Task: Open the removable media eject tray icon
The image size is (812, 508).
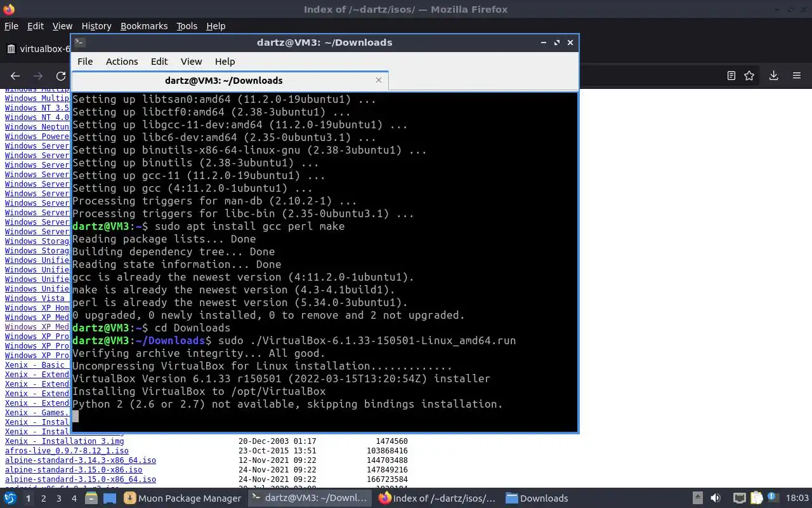Action: pyautogui.click(x=697, y=498)
